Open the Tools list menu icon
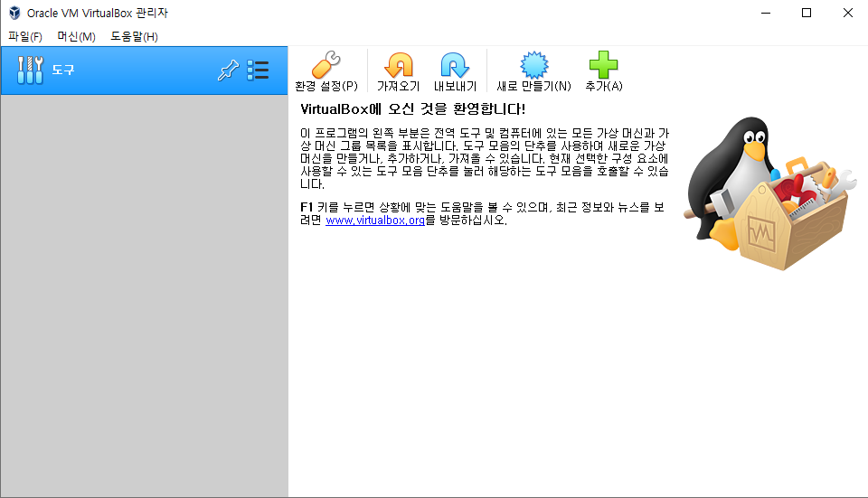 point(258,70)
